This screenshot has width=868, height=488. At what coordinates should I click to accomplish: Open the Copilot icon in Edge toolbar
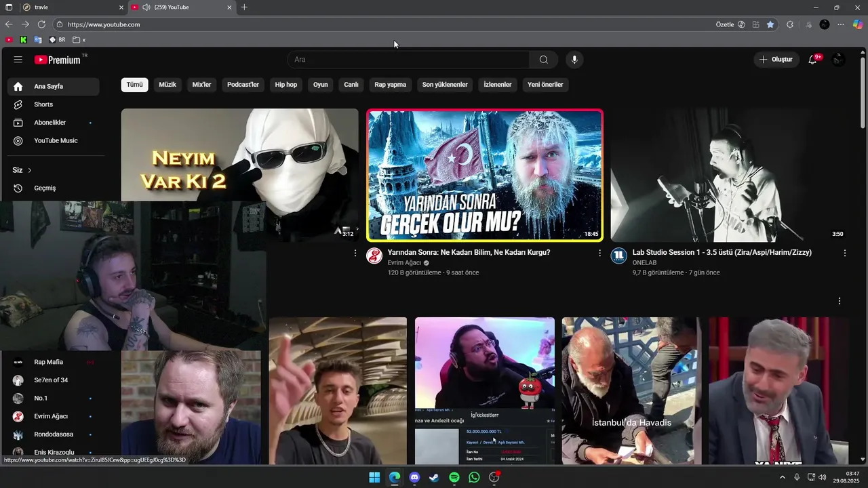858,24
